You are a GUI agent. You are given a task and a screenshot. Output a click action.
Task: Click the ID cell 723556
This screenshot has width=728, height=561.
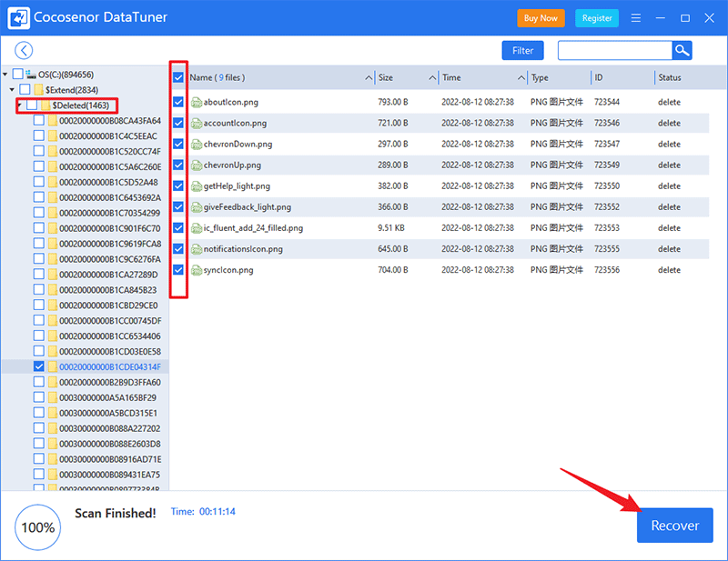point(607,270)
